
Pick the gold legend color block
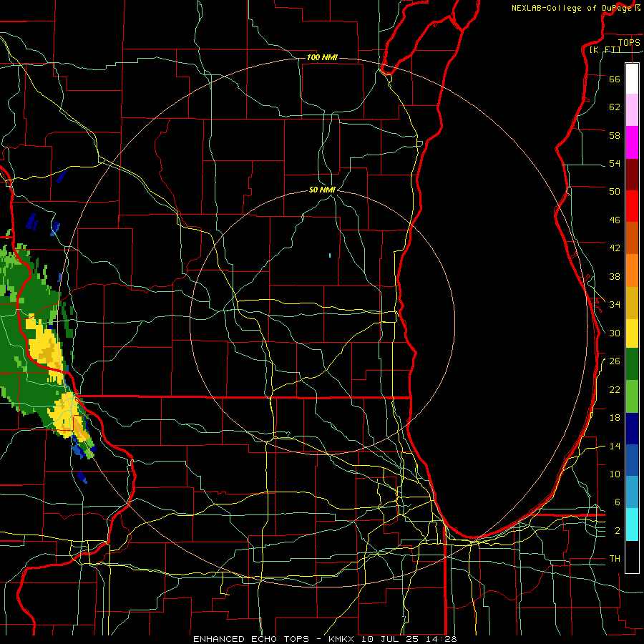click(632, 303)
